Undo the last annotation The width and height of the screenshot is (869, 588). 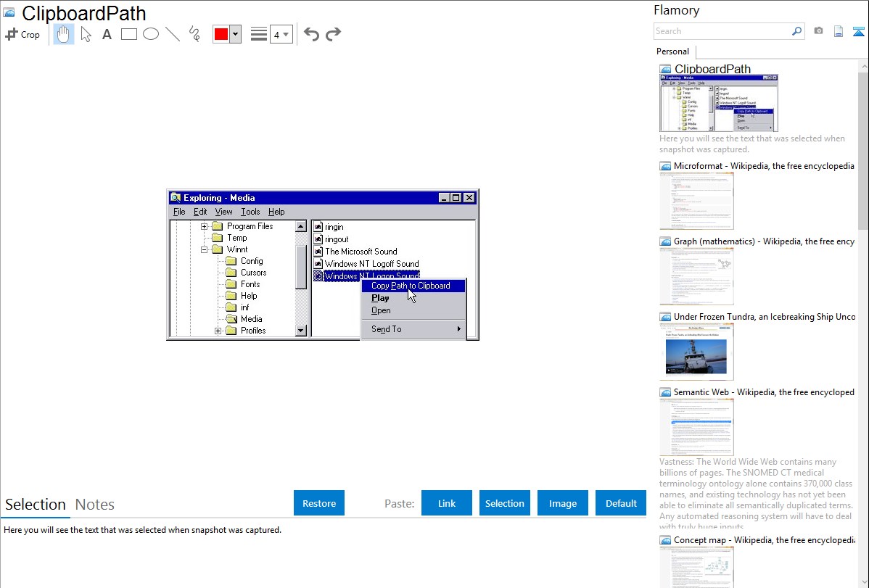click(x=311, y=34)
